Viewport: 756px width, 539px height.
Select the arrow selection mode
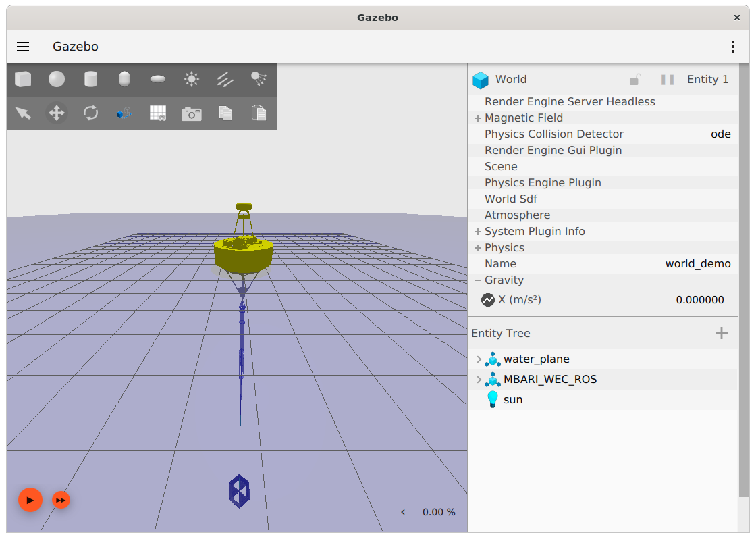point(23,113)
